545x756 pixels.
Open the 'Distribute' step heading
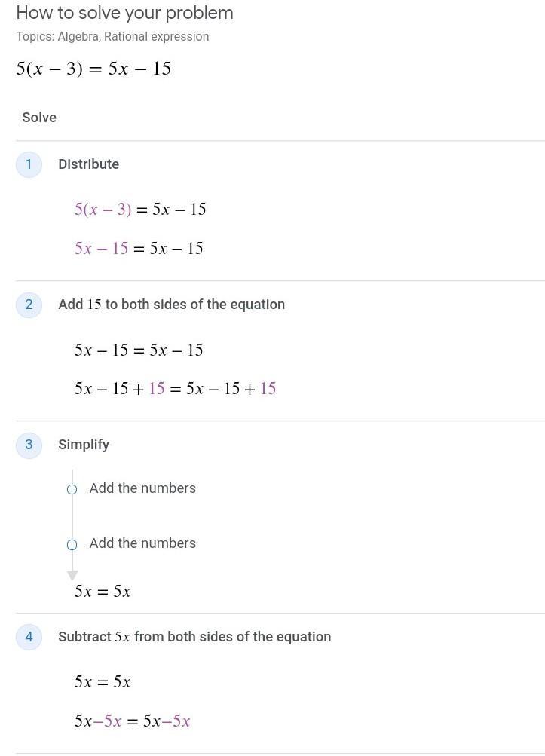point(88,164)
